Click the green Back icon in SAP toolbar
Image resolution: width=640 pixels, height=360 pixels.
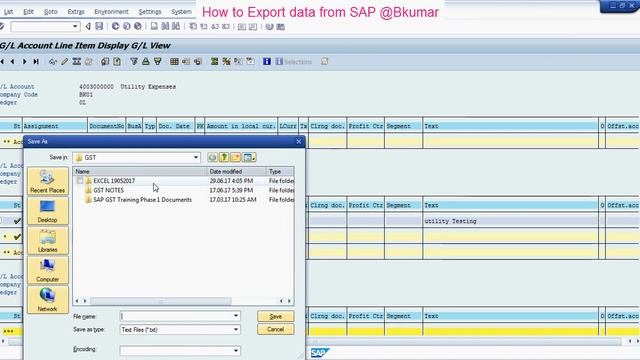116,27
